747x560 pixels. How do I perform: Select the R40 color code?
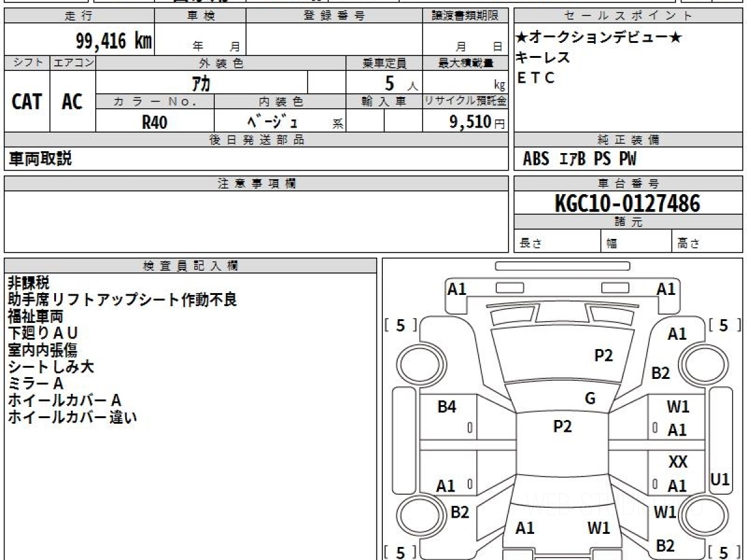tap(155, 122)
